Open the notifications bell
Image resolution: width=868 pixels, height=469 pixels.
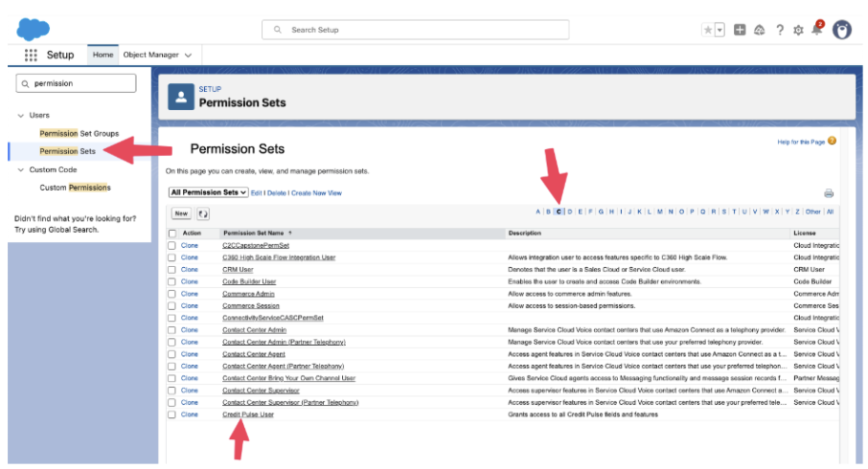[x=817, y=29]
